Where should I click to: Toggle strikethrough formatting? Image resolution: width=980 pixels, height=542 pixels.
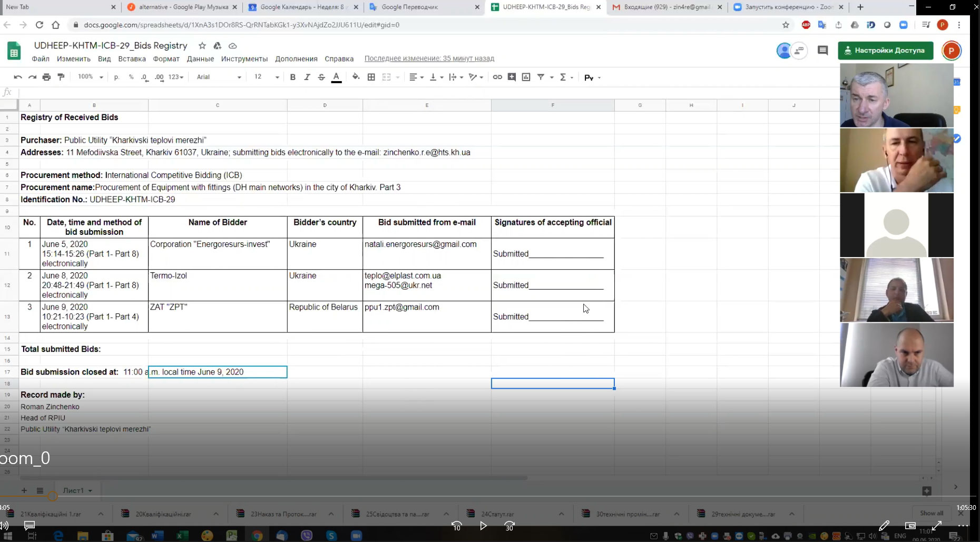point(321,77)
